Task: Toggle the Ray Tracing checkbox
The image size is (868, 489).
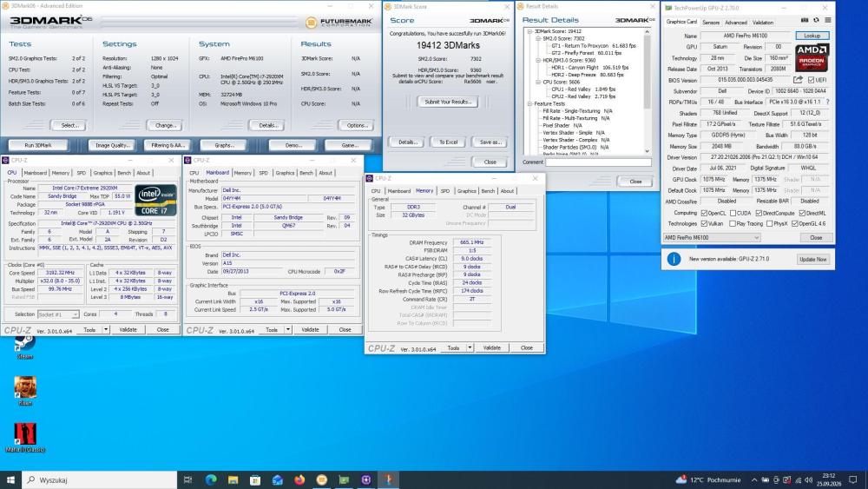Action: tap(733, 224)
